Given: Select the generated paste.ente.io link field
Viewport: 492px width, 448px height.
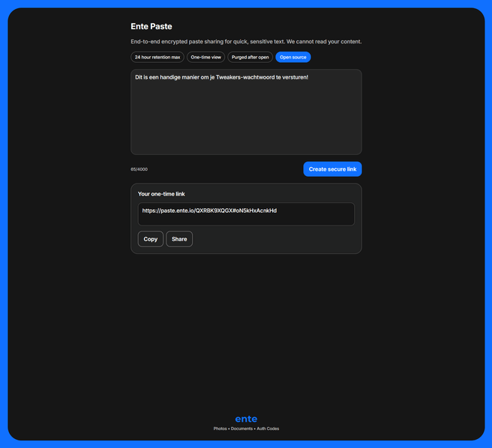Looking at the screenshot, I should [246, 214].
